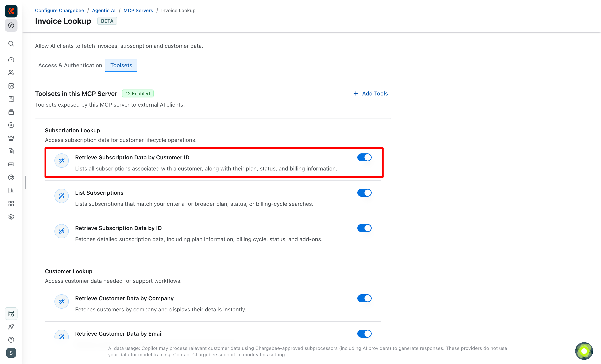
Task: Click Retrieve Subscription Data by Customer ID title
Action: [x=132, y=157]
